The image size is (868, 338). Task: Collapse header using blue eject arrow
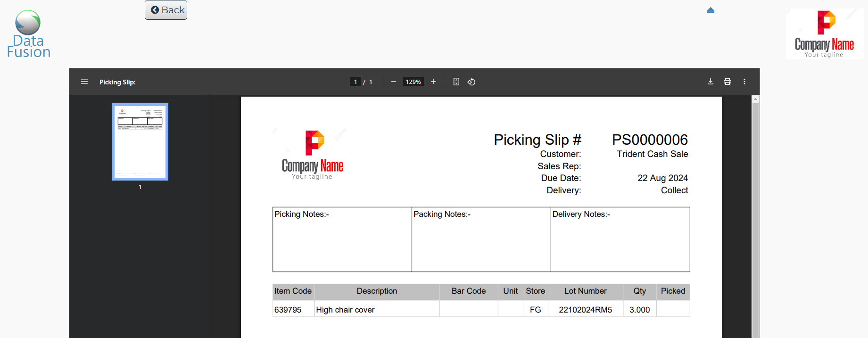[x=711, y=10]
